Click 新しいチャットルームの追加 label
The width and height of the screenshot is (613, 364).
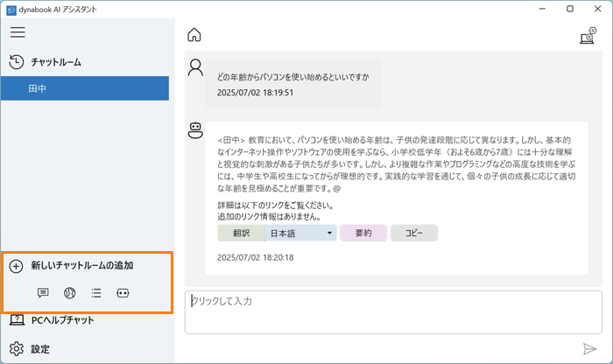(x=82, y=266)
